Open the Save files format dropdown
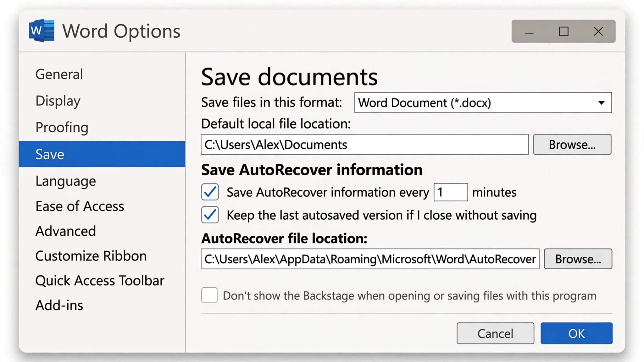The image size is (644, 362). (483, 102)
